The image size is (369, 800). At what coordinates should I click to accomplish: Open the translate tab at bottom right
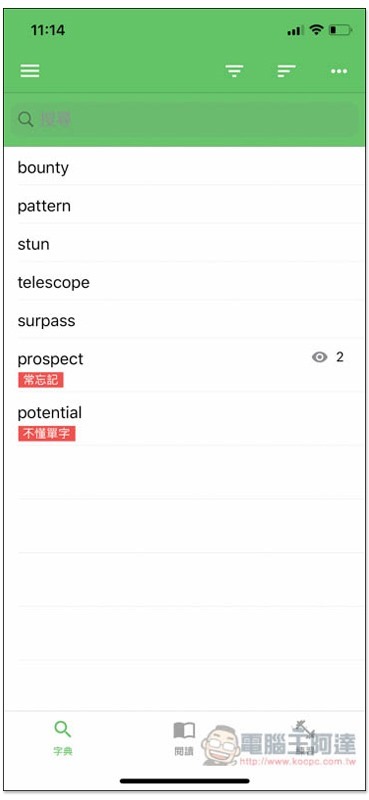305,738
